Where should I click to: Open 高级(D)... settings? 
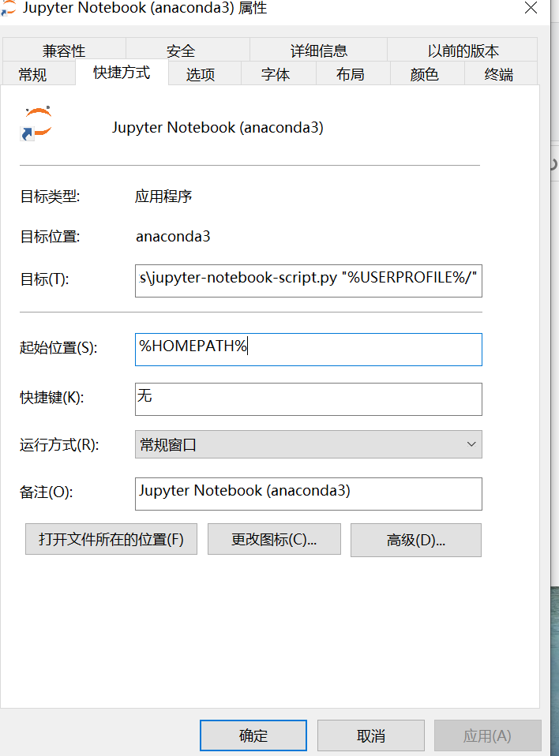tap(416, 540)
